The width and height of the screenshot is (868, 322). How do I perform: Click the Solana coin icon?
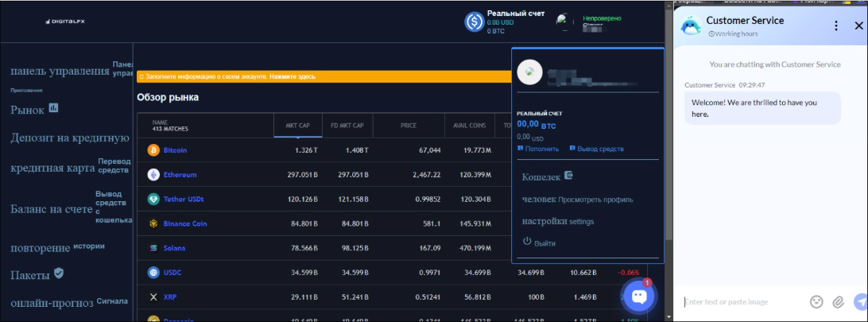153,248
